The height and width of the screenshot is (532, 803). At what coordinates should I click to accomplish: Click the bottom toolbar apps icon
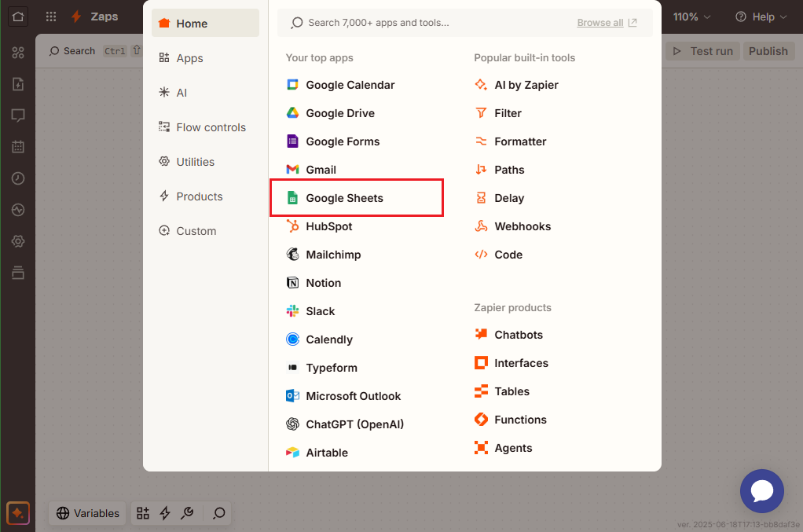tap(143, 513)
